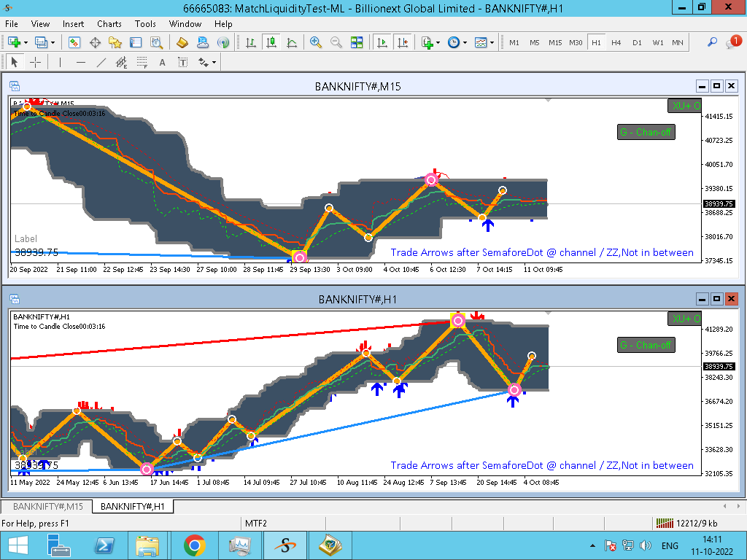Tile the chart windows
The width and height of the screenshot is (747, 560).
(x=357, y=42)
